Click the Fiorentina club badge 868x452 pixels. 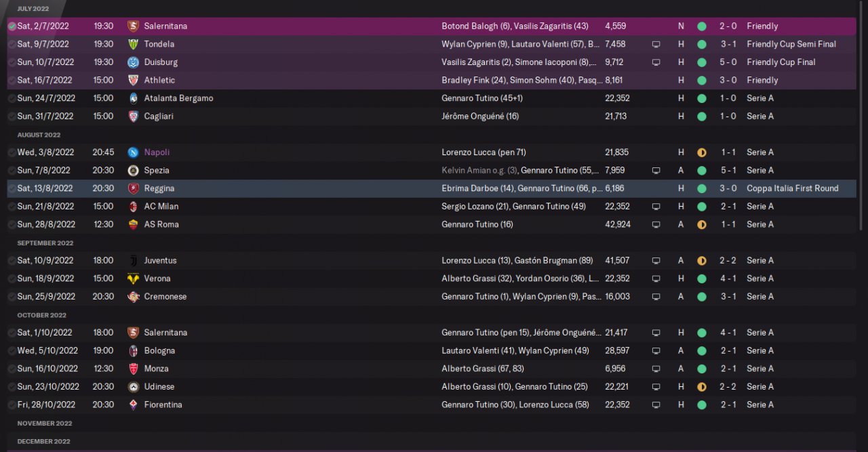click(133, 405)
